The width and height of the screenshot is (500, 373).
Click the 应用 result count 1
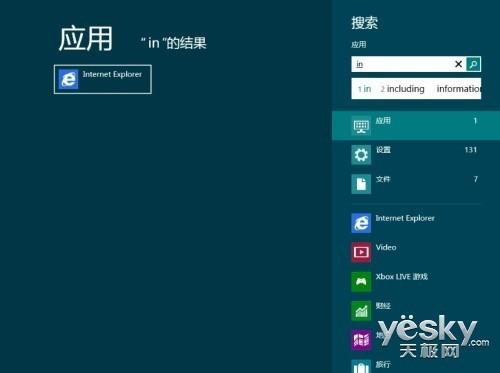(475, 121)
